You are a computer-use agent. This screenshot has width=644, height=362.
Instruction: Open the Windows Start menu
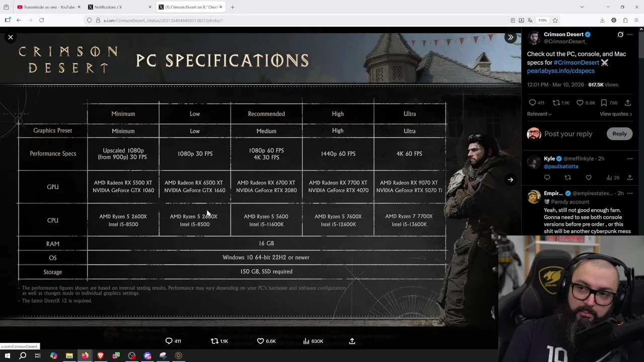point(7,355)
